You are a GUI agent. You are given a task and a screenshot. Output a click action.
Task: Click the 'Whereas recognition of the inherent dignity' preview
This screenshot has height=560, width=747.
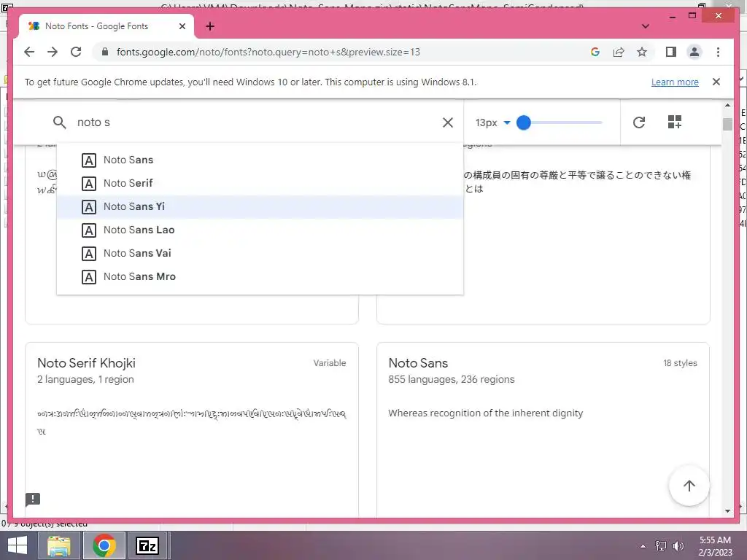pyautogui.click(x=485, y=413)
